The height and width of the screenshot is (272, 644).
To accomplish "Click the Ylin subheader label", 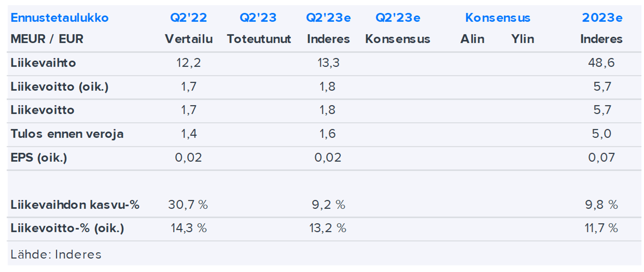I will click(x=523, y=39).
